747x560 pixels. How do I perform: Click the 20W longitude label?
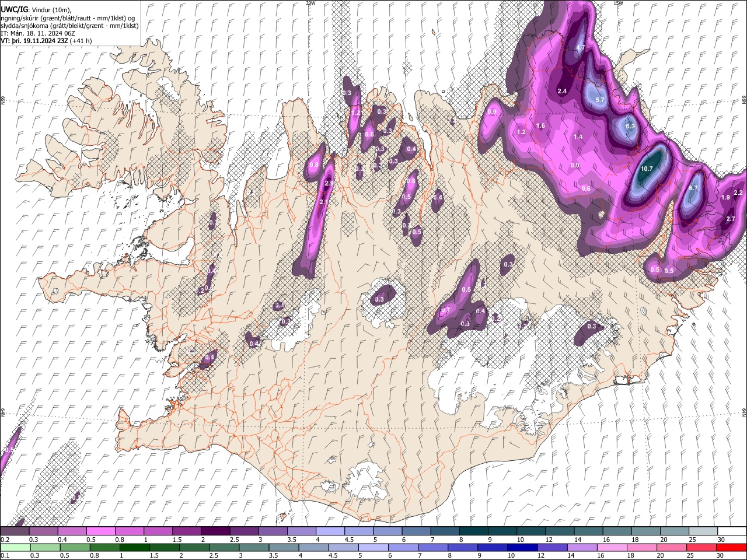pos(310,3)
